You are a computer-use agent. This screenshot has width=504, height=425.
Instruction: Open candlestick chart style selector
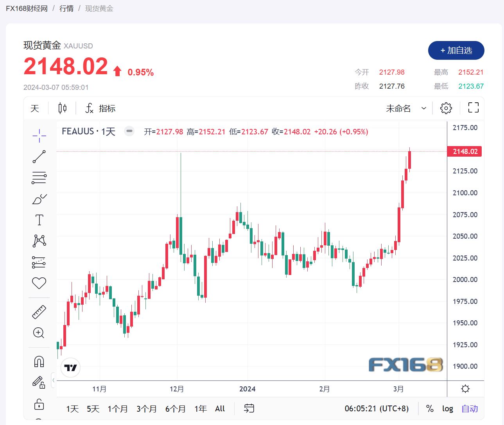62,108
